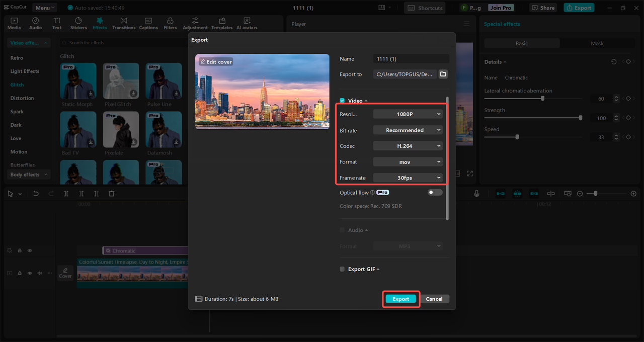644x342 pixels.
Task: Click download icon on Pixel Glitch effect
Action: pos(134,94)
